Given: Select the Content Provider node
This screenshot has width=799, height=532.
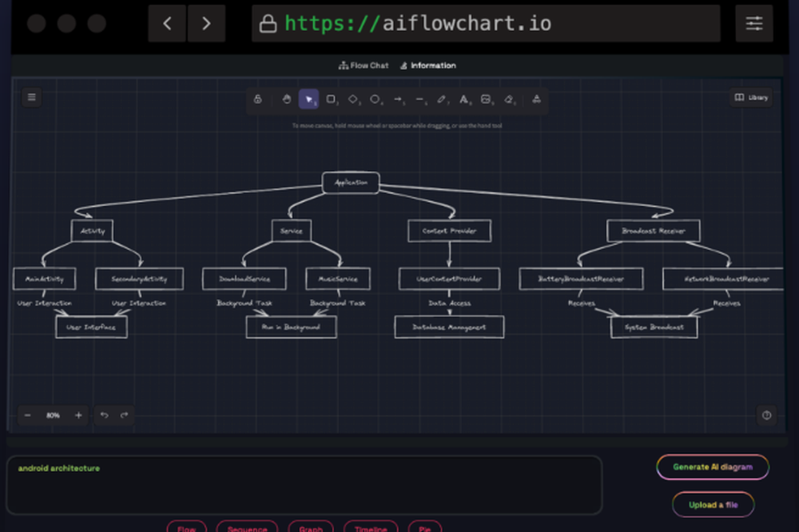Looking at the screenshot, I should pyautogui.click(x=449, y=231).
